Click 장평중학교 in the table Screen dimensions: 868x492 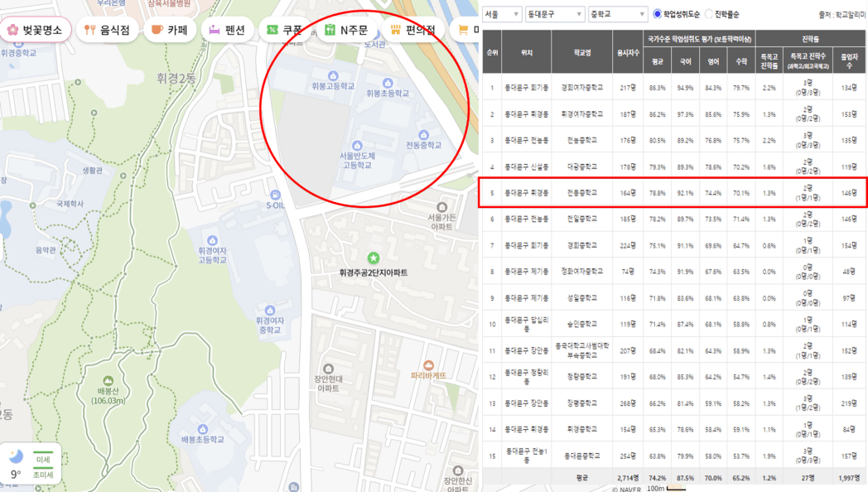[581, 403]
